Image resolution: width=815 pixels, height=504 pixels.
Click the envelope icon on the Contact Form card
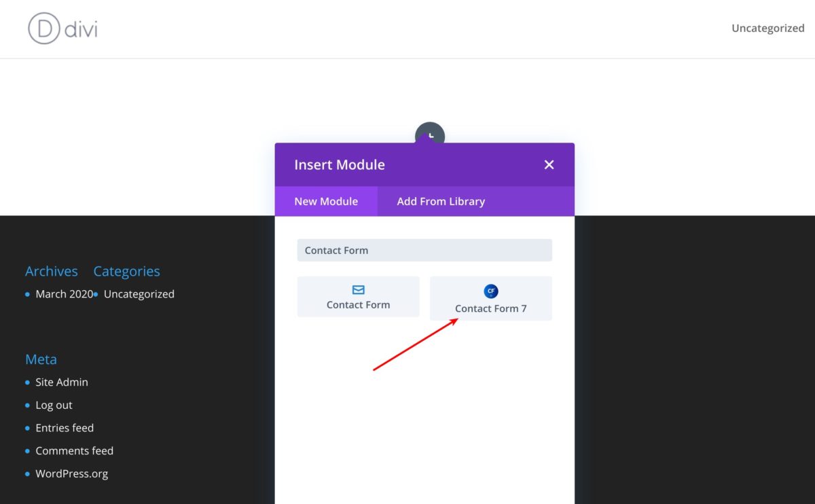point(358,289)
